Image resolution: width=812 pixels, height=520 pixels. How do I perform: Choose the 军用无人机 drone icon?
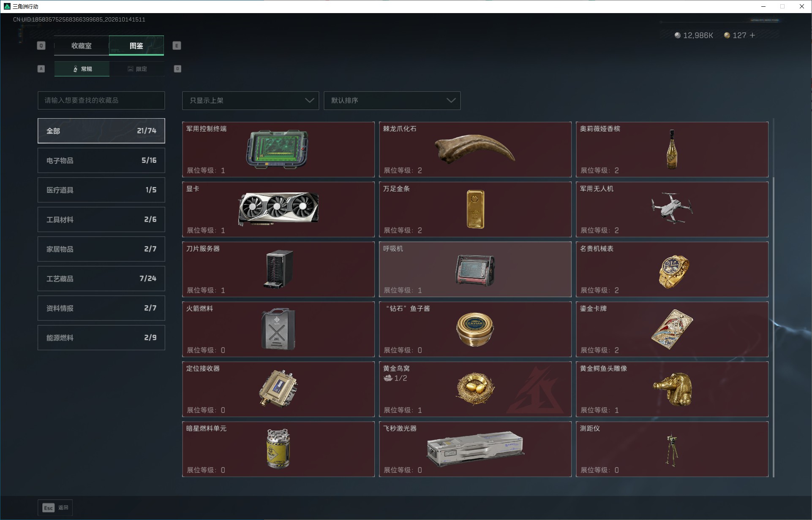click(x=672, y=208)
